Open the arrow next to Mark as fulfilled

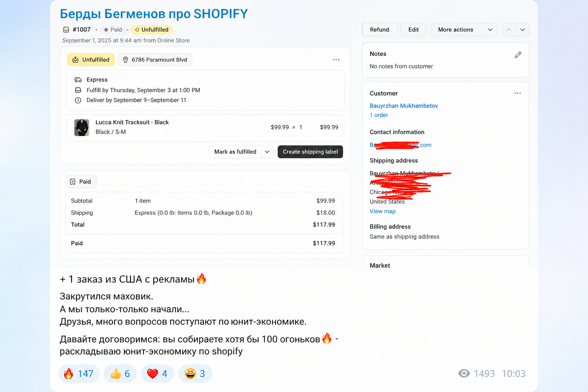pyautogui.click(x=267, y=152)
